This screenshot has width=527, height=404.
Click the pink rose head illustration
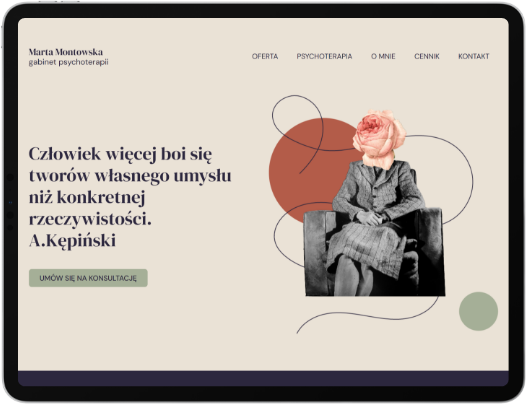[x=379, y=137]
